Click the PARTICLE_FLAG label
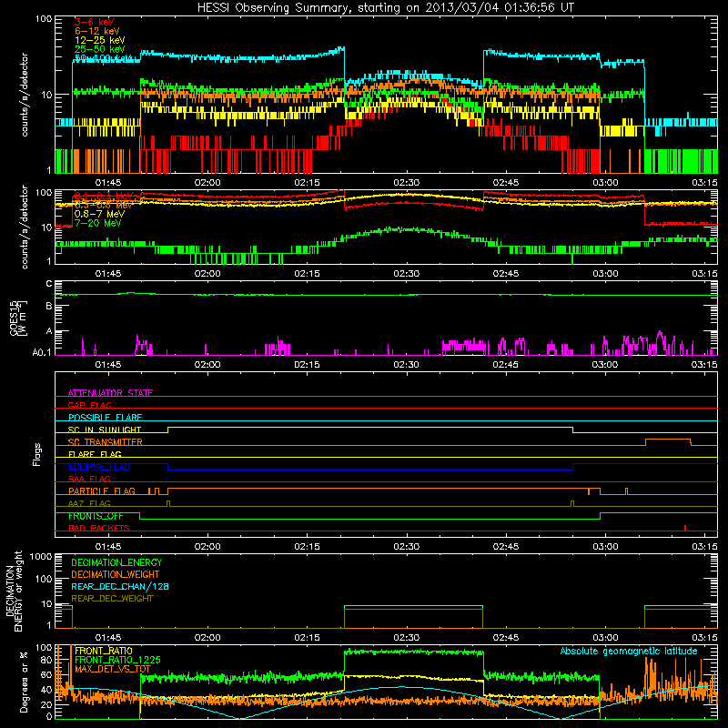Viewport: 728px width, 728px height. [102, 491]
